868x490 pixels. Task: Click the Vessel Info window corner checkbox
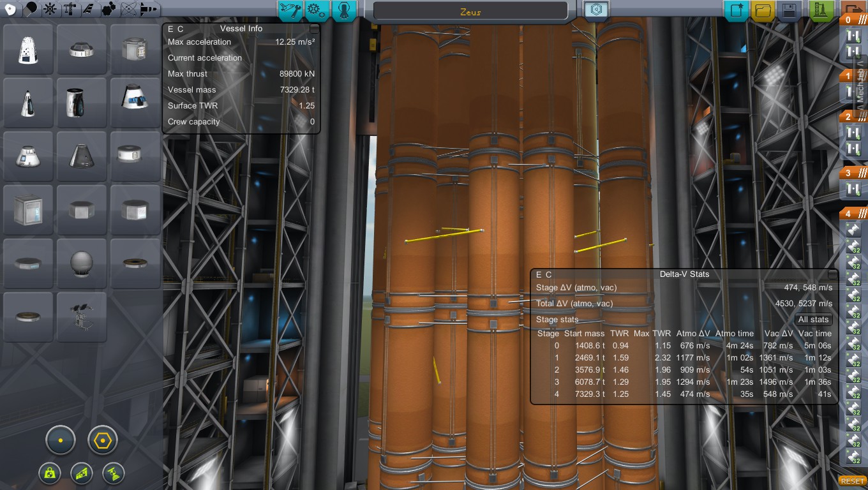pos(314,29)
